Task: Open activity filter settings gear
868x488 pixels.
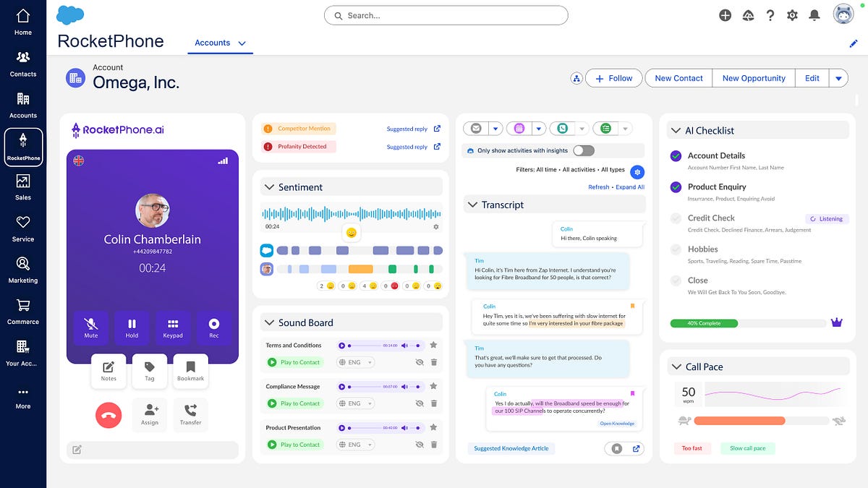Action: tap(637, 171)
